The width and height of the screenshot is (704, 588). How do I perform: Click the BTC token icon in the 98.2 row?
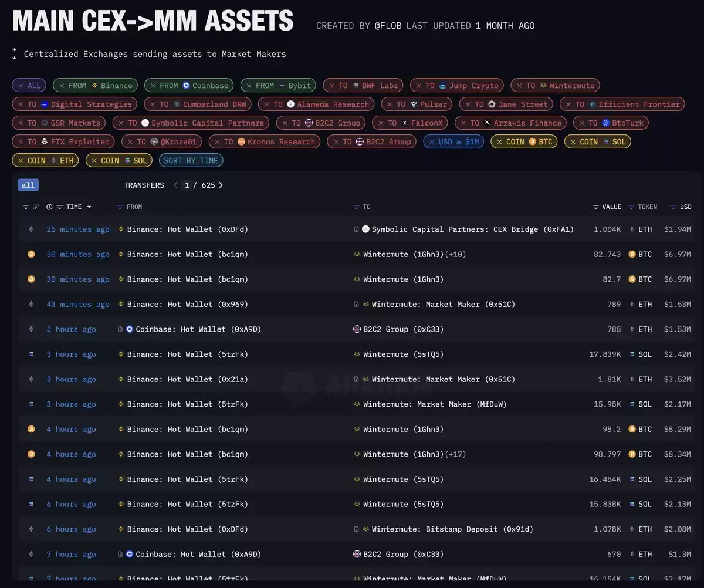tap(632, 429)
